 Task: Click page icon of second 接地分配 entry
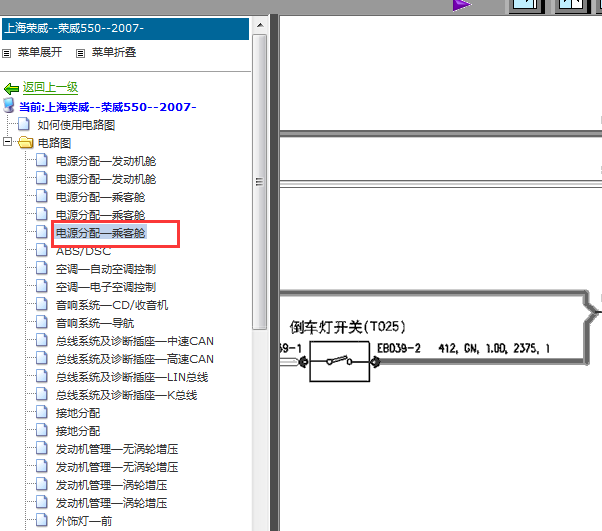pos(42,430)
